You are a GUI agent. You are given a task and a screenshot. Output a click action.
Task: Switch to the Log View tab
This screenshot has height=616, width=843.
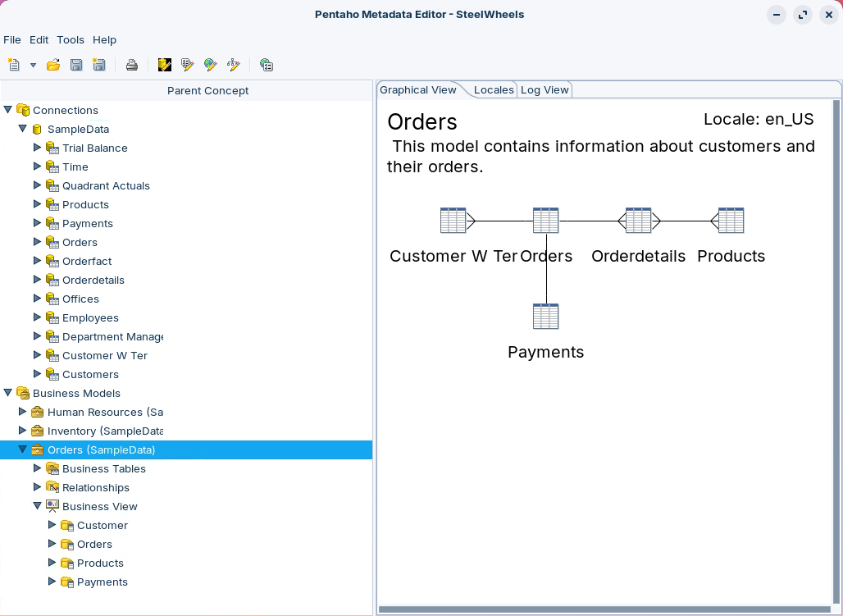click(545, 90)
